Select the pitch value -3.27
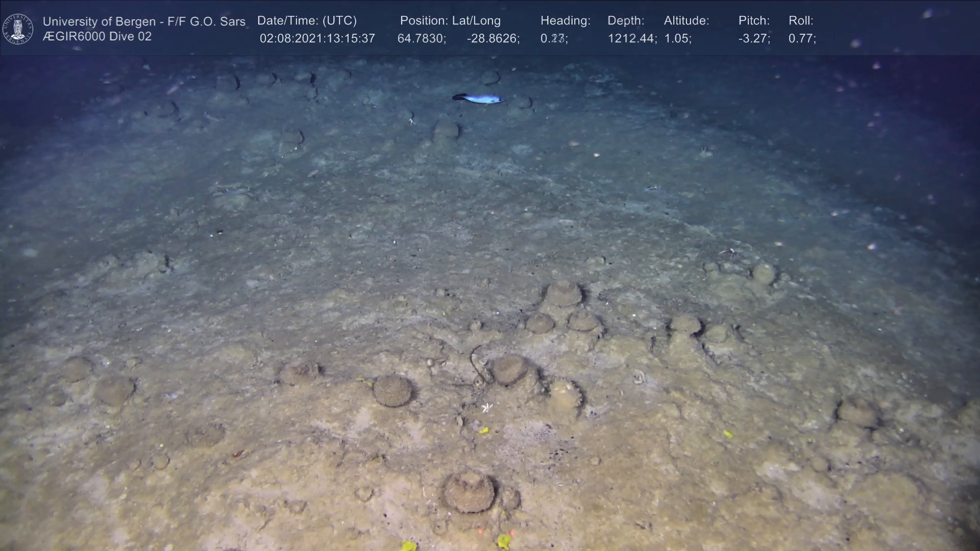This screenshot has height=551, width=980. click(x=754, y=39)
